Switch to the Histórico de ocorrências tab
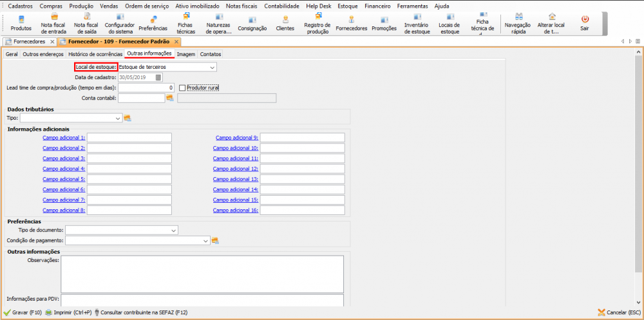644x320 pixels. [95, 54]
